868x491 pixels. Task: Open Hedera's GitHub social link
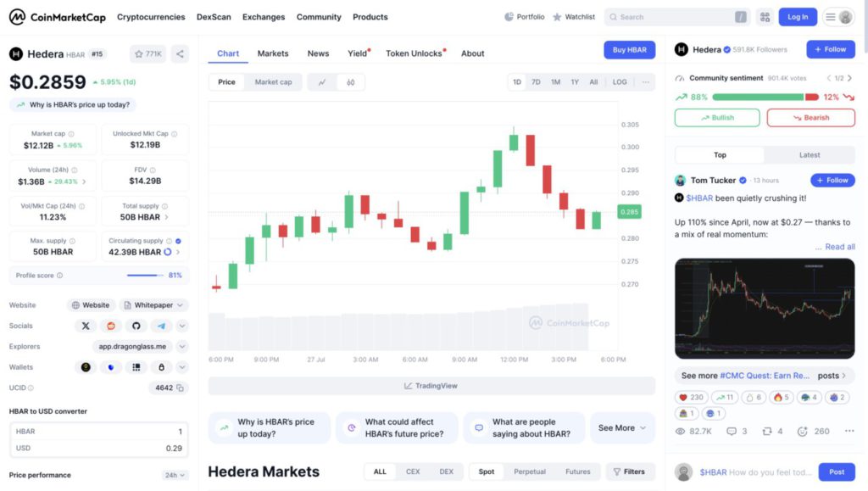click(135, 326)
